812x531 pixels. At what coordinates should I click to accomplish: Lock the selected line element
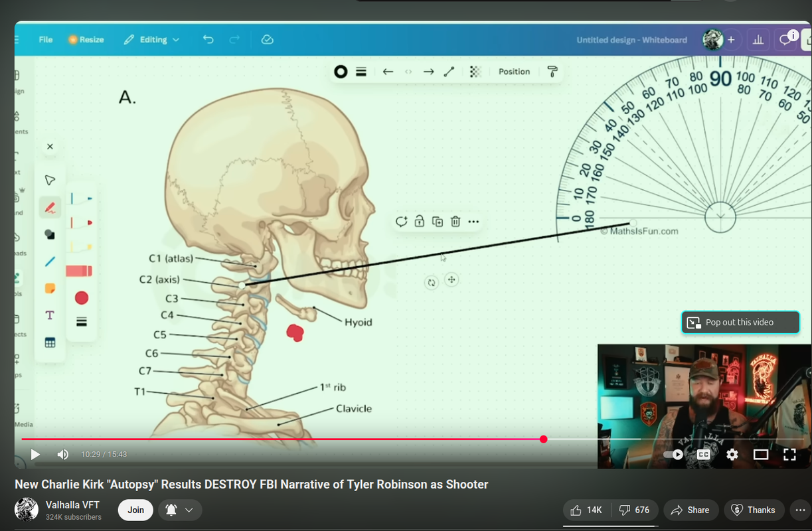[420, 222]
